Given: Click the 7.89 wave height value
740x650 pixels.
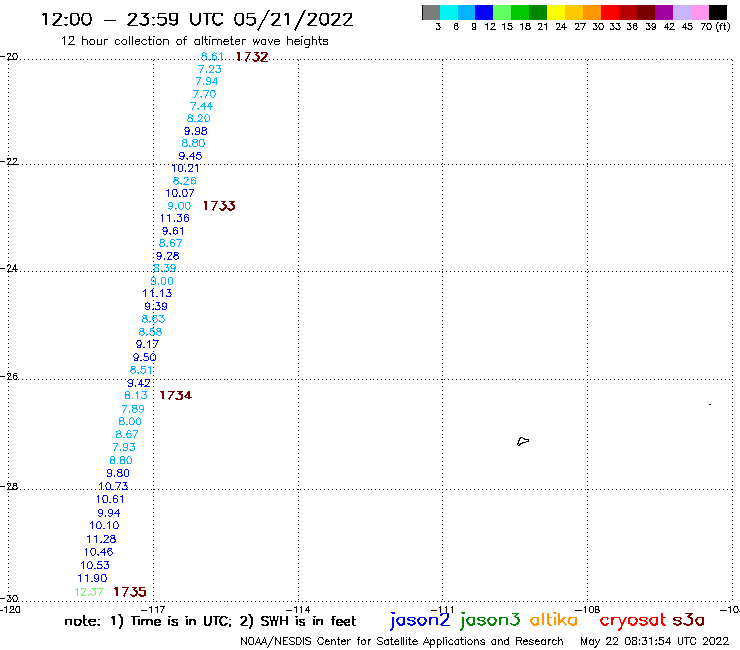Looking at the screenshot, I should pos(133,409).
